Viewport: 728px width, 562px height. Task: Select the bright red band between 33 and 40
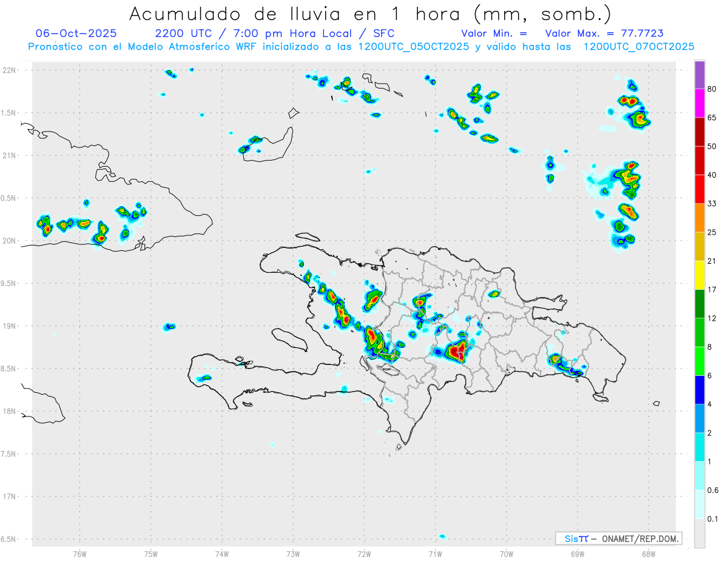point(699,189)
